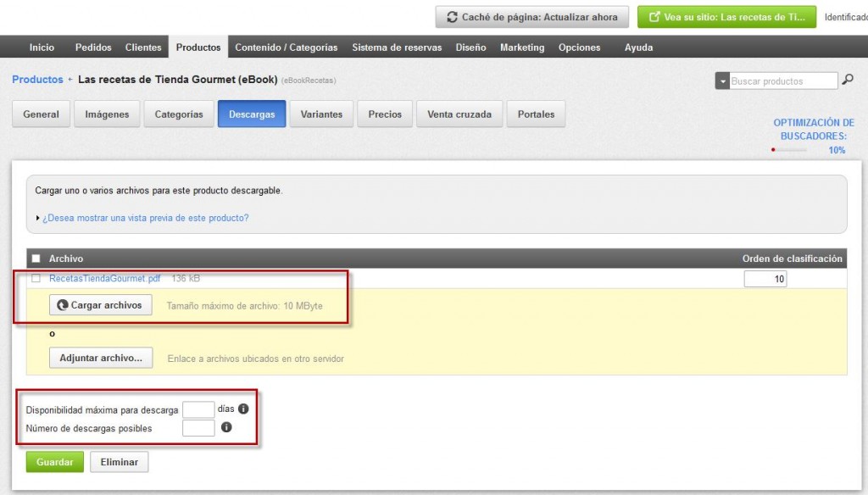Open the Marketing menu

(522, 47)
